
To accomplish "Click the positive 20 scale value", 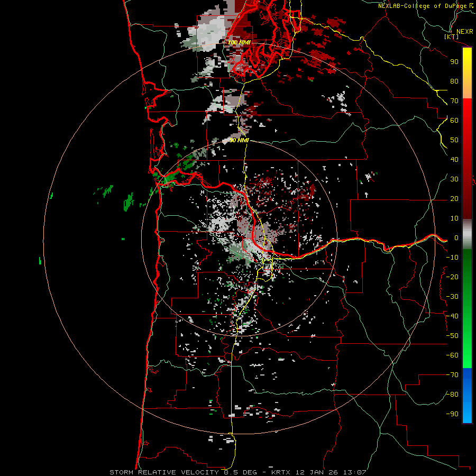I will point(454,199).
